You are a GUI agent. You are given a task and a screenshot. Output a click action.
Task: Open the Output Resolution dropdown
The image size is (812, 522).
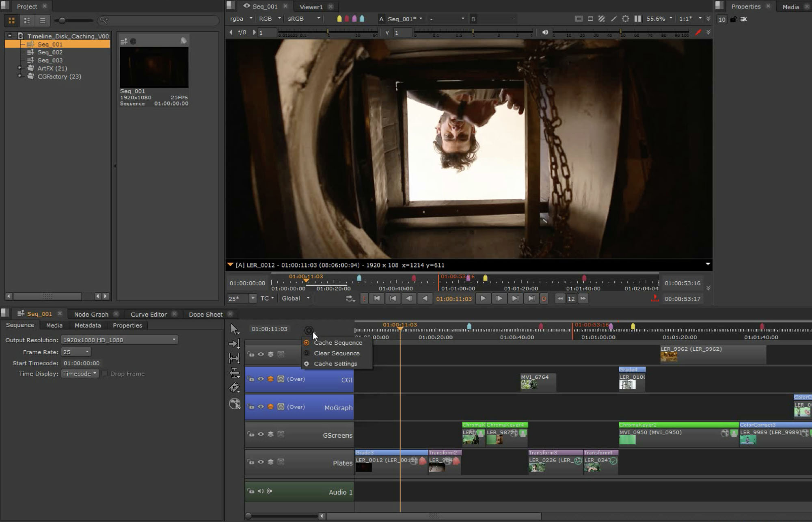pos(119,340)
